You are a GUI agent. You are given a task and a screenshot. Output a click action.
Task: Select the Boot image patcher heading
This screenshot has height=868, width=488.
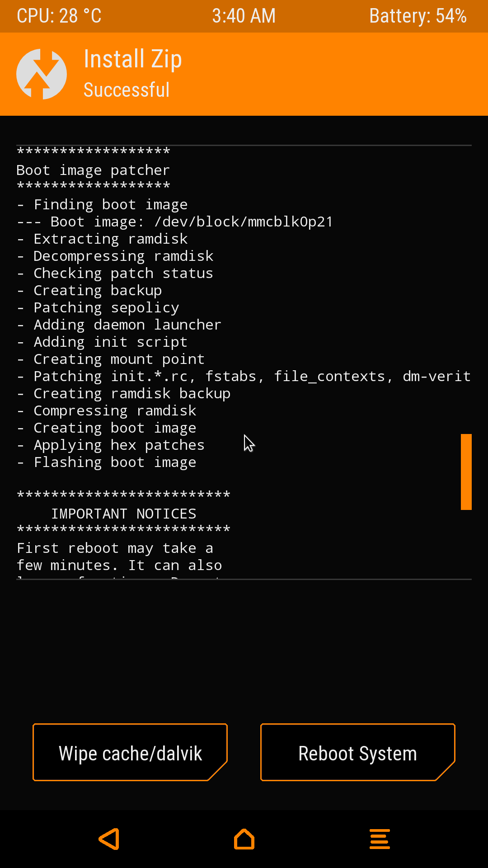93,170
